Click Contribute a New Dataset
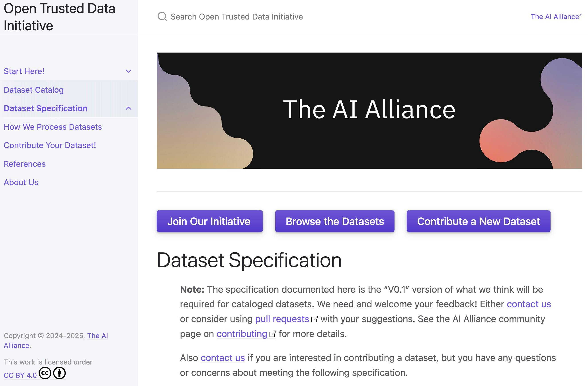 click(x=478, y=221)
